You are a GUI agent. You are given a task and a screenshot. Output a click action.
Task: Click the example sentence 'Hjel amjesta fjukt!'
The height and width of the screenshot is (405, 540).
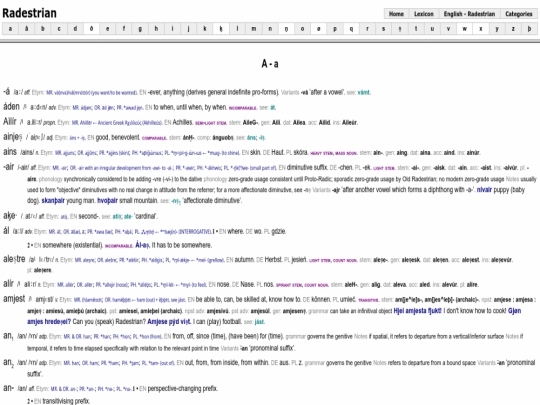click(x=417, y=311)
